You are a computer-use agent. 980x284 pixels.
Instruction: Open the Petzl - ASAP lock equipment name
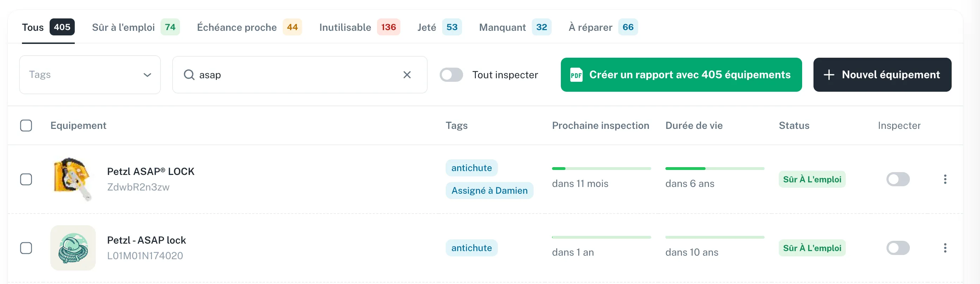(146, 240)
